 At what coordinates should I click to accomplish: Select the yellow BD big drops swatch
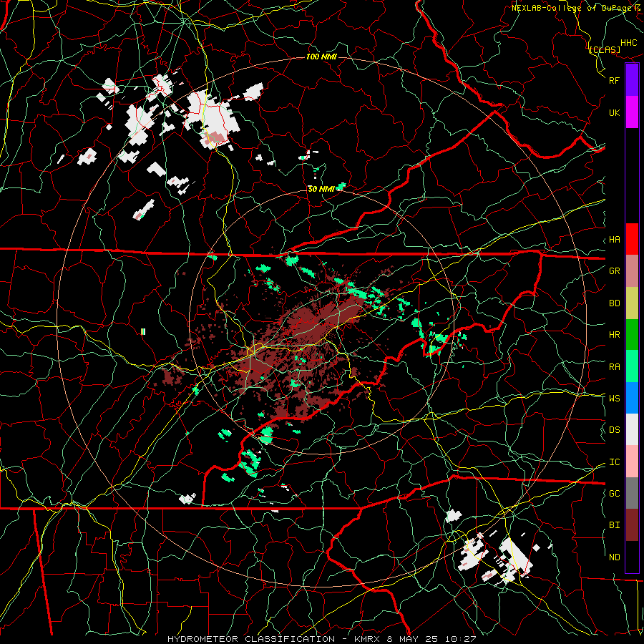[632, 303]
